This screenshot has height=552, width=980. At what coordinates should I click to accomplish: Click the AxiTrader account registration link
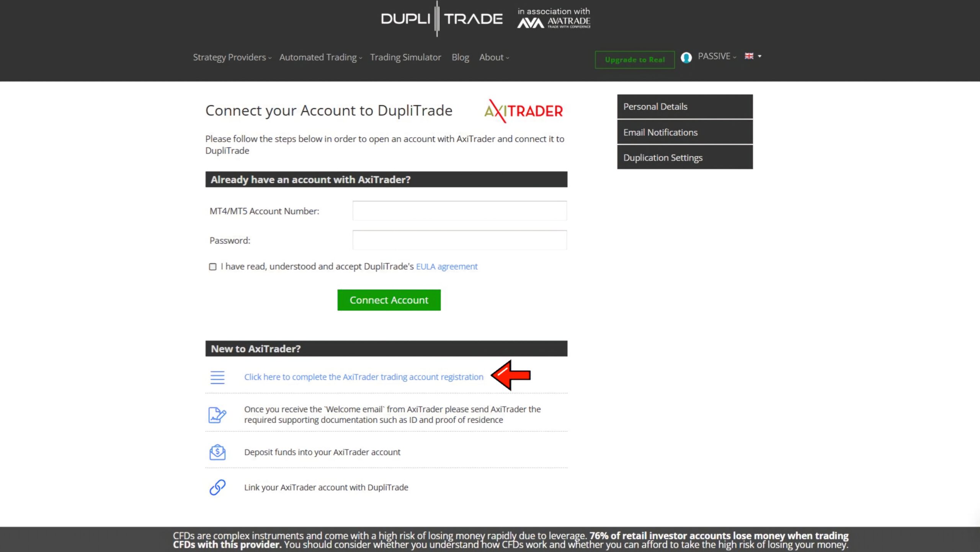[x=364, y=377]
